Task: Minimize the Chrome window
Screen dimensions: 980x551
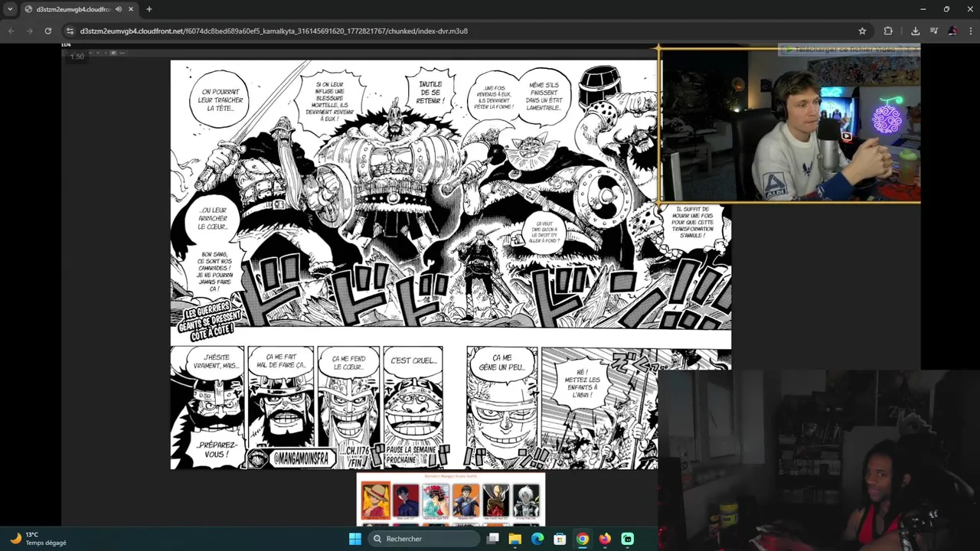Action: coord(923,9)
